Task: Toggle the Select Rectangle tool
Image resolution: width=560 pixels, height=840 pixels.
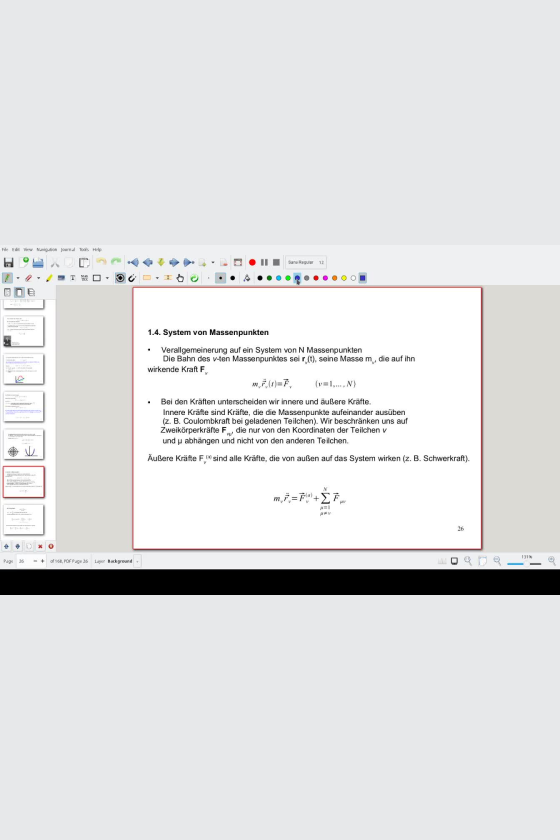Action: [146, 278]
